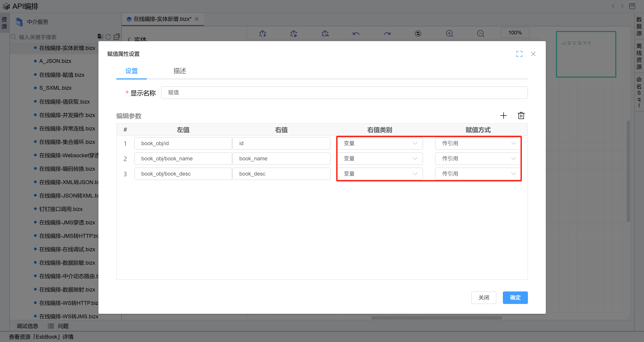Screen dimensions: 644x342
Task: Click the plus icon to add parameter row
Action: click(503, 115)
